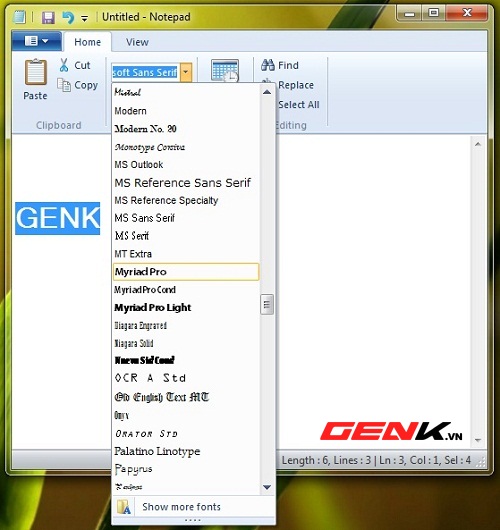Choose the MS Serif font
The image size is (500, 530).
point(186,236)
